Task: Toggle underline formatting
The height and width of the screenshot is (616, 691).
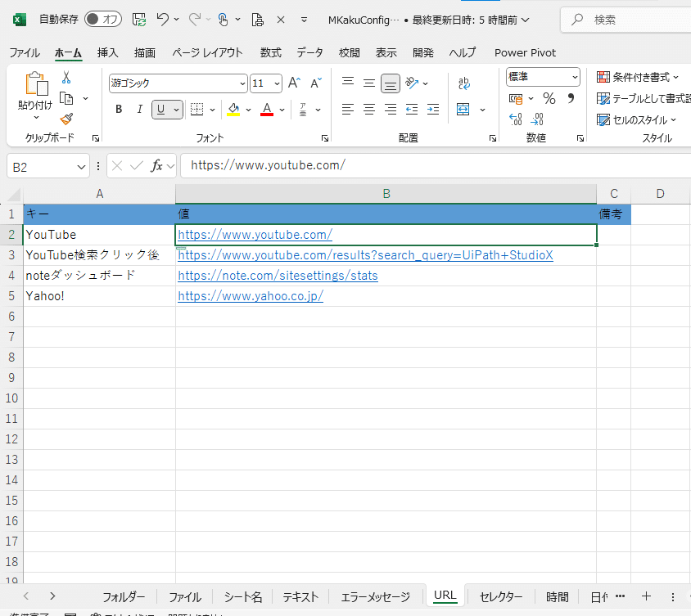Action: (160, 109)
